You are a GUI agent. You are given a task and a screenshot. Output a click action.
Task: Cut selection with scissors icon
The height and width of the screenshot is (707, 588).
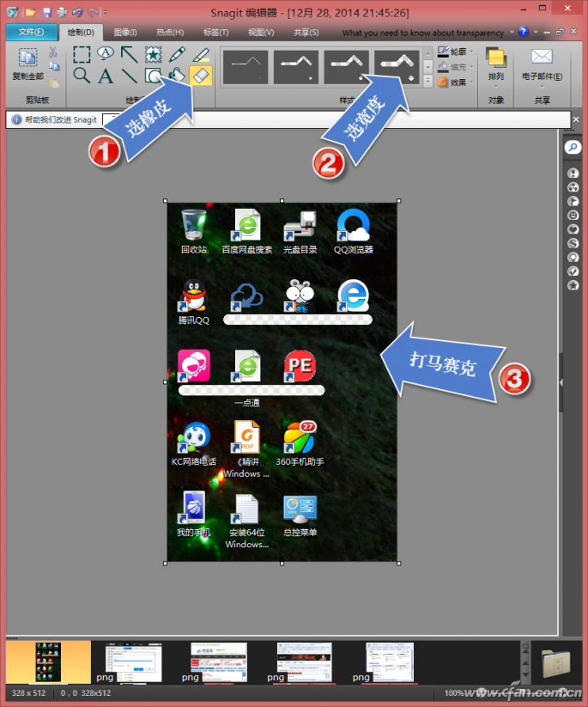[x=53, y=52]
